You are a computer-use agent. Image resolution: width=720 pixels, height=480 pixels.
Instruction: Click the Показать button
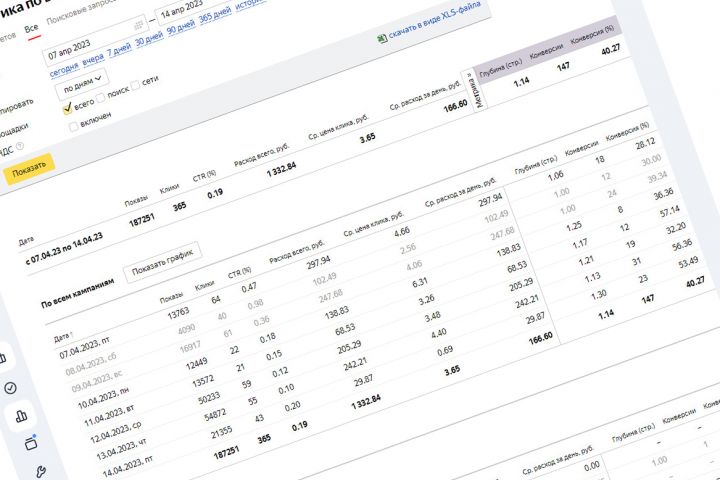(28, 169)
